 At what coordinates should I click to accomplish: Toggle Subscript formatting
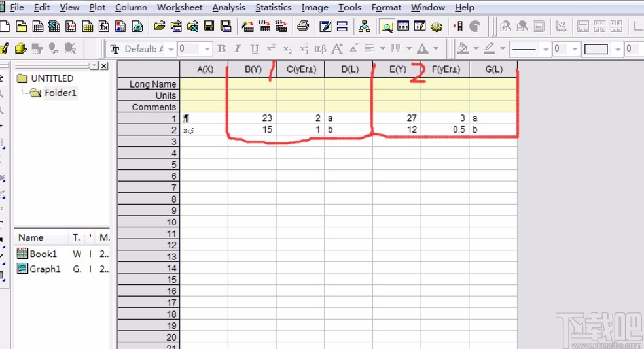pyautogui.click(x=287, y=49)
